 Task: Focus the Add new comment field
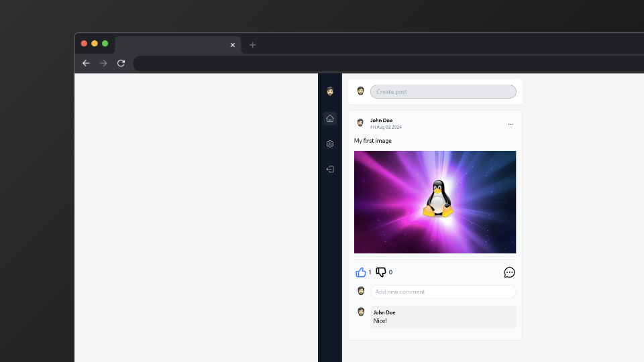pos(443,292)
